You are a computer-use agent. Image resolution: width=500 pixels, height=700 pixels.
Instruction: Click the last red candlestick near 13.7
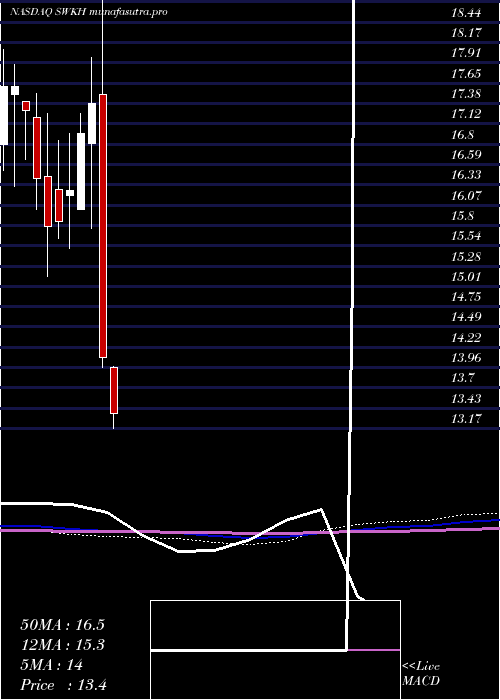114,390
